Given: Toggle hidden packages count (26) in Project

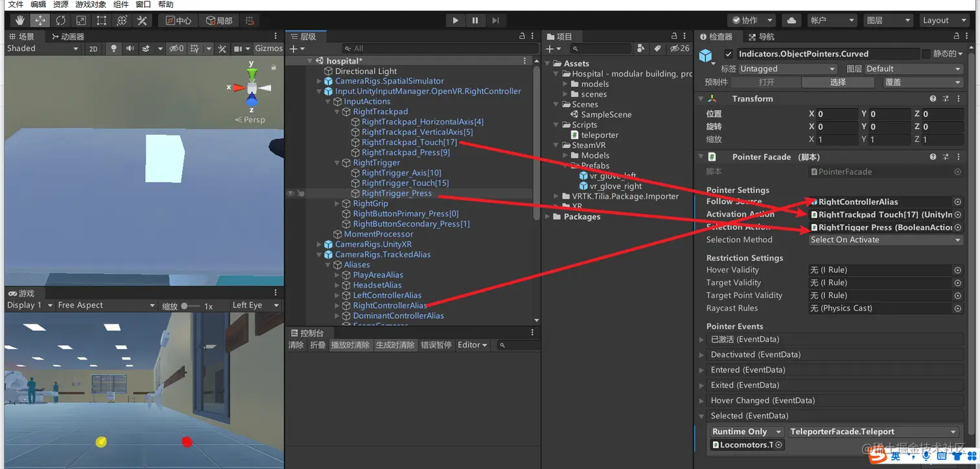Looking at the screenshot, I should point(680,49).
